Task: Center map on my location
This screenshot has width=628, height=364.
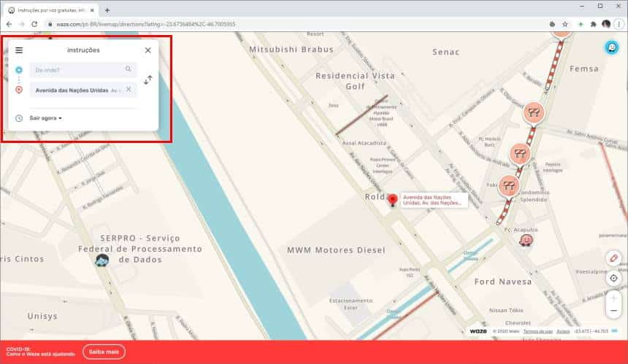Action: [x=613, y=278]
